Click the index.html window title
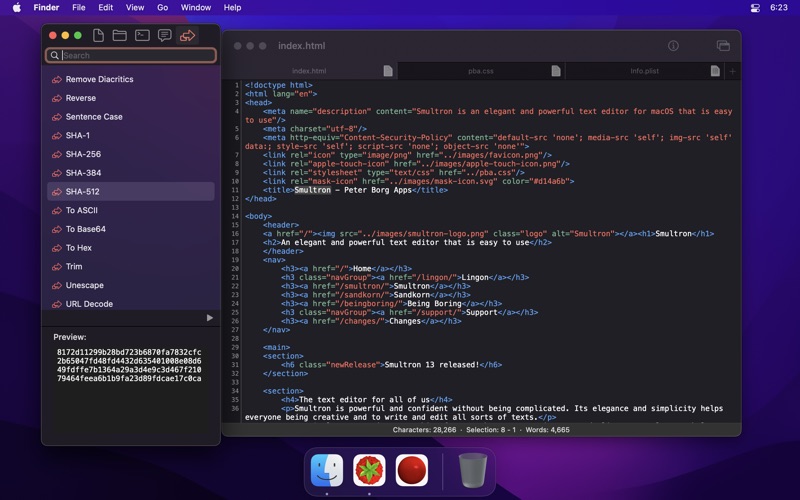 pos(302,46)
